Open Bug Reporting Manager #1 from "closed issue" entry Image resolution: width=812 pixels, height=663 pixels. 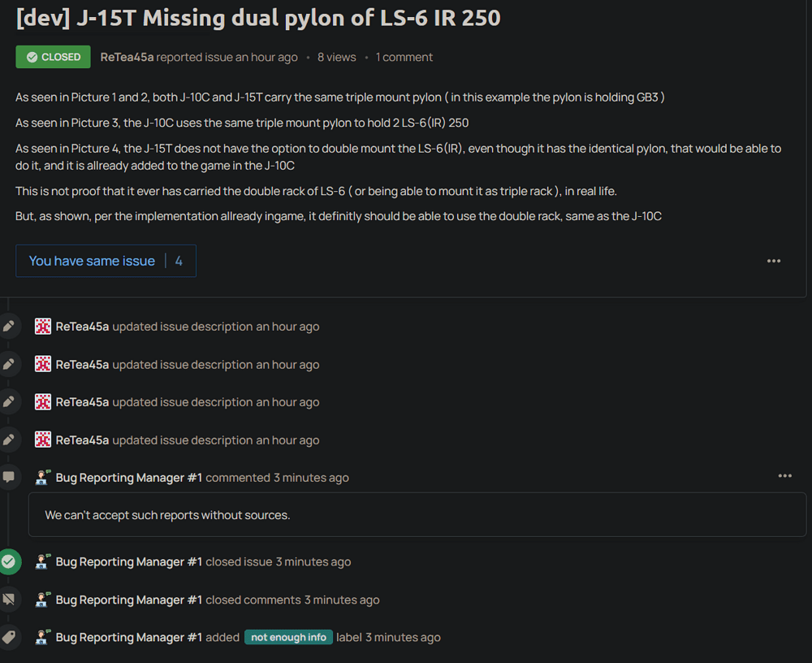(x=128, y=561)
